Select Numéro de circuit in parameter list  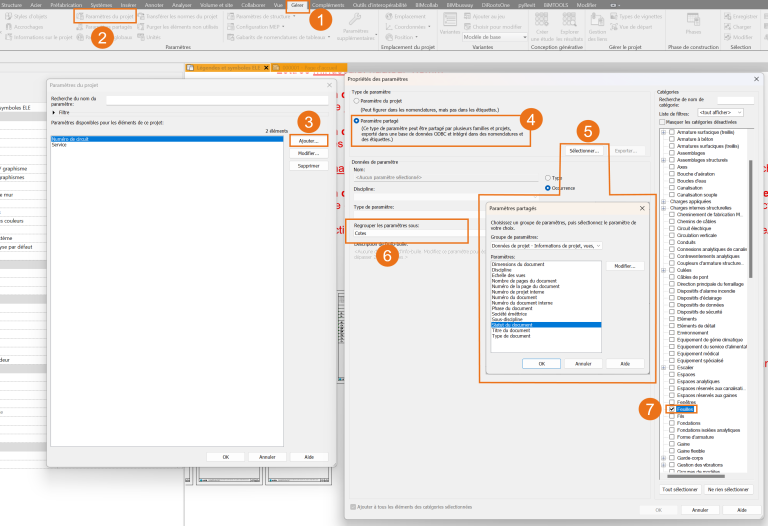(167, 139)
